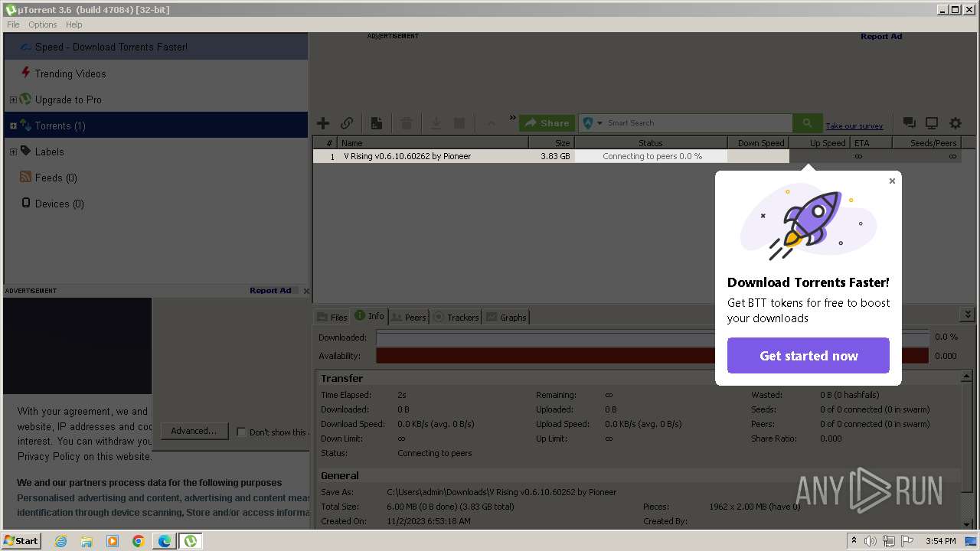The image size is (980, 551).
Task: Sort by Down Speed column header
Action: coord(758,143)
